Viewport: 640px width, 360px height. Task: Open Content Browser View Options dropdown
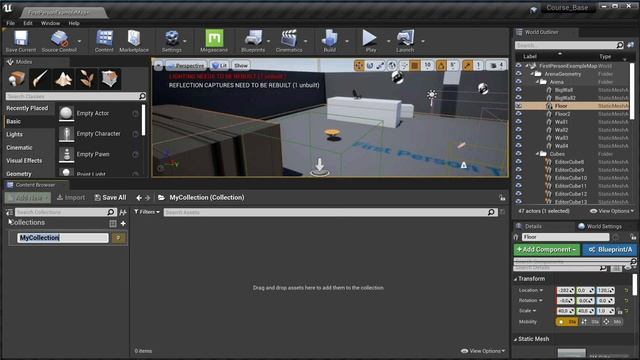pos(483,351)
